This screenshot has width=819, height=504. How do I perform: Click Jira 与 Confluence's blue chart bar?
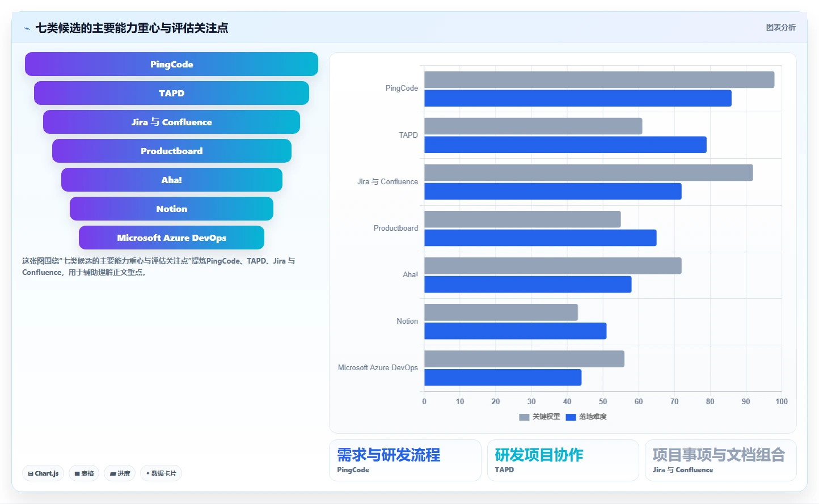(x=552, y=191)
